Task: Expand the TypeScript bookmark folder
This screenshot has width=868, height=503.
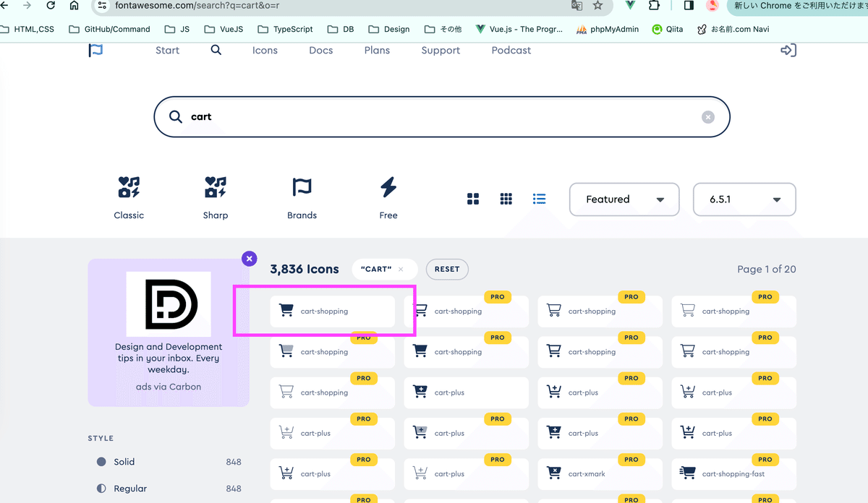Action: pos(286,30)
